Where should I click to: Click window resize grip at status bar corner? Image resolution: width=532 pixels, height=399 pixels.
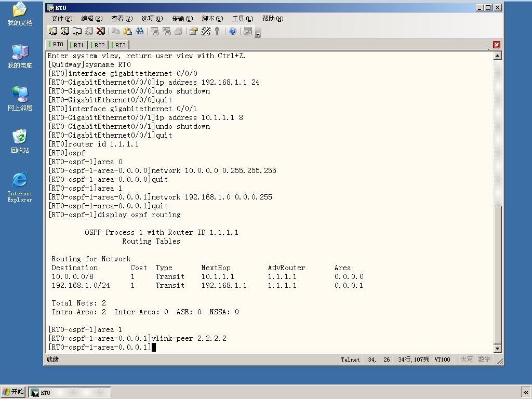499,362
